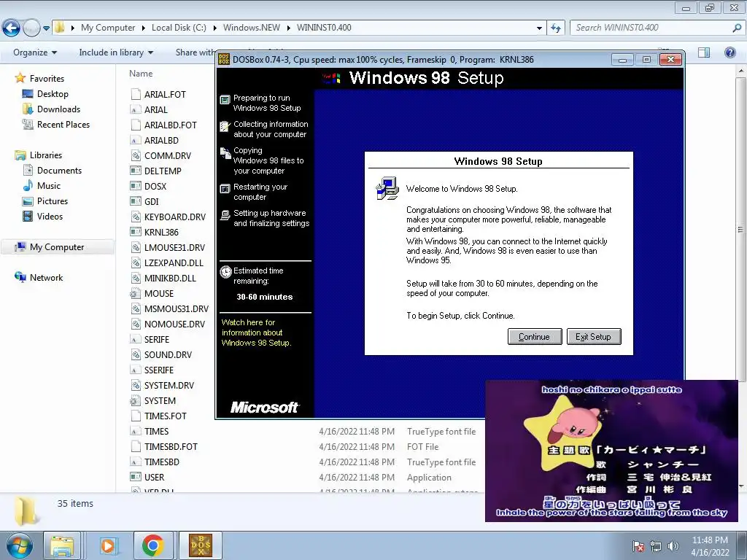The height and width of the screenshot is (560, 747).
Task: Select the NOMOUSE.DRV file
Action: tap(174, 324)
